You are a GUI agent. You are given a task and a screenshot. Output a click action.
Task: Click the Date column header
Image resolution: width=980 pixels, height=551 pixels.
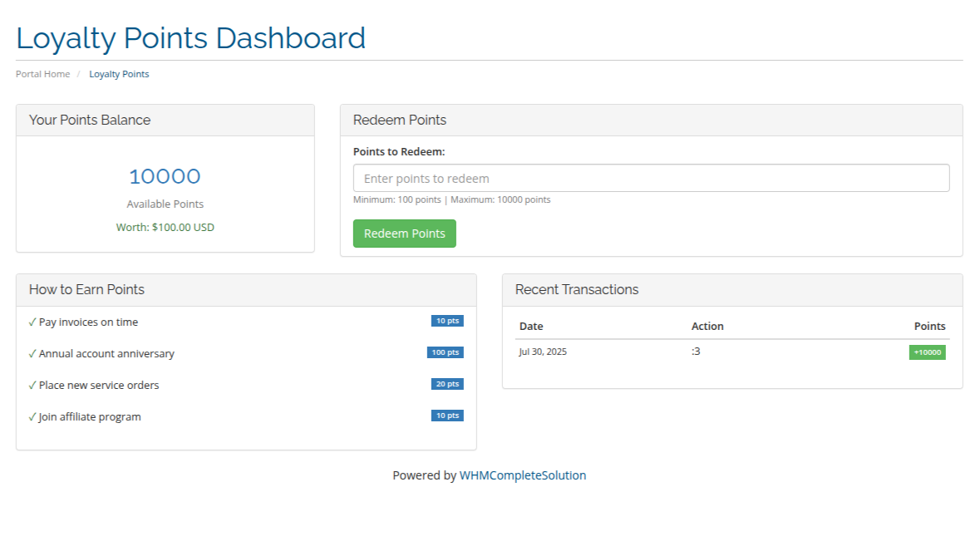coord(530,326)
